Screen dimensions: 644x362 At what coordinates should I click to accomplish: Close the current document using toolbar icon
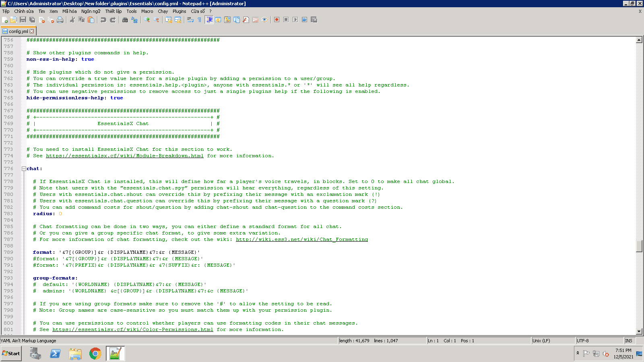(x=41, y=20)
